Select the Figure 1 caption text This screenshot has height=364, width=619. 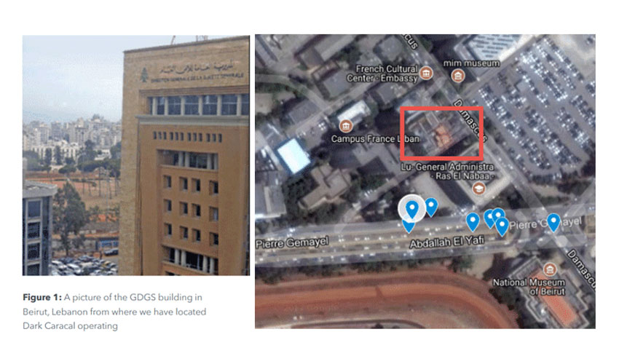click(114, 312)
